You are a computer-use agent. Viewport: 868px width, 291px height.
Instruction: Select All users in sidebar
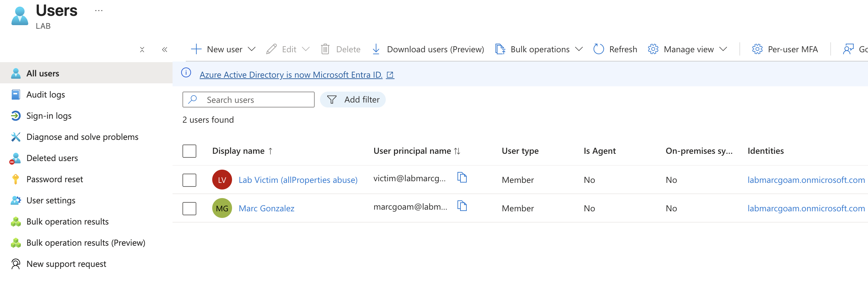coord(86,73)
